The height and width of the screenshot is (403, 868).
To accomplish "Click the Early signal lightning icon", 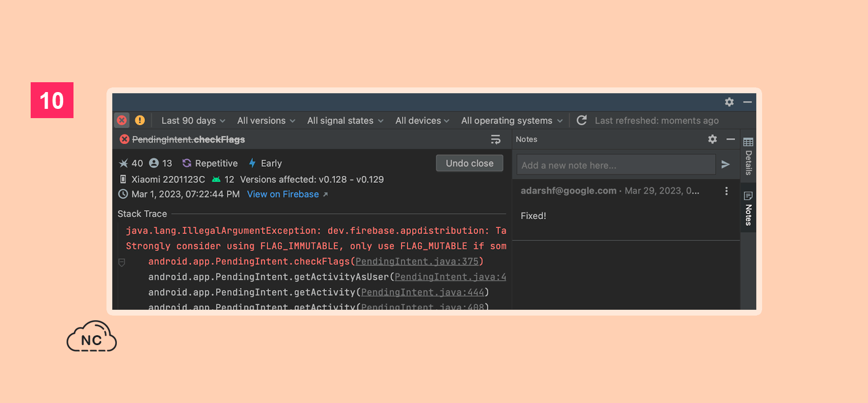I will (252, 163).
